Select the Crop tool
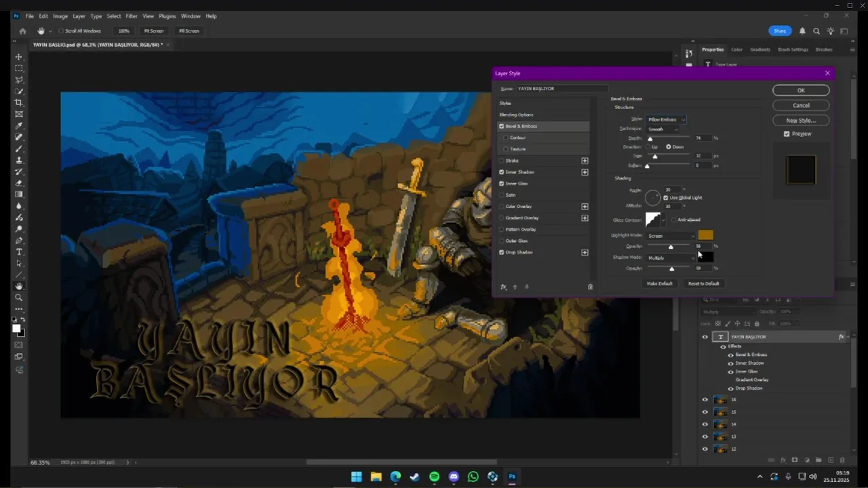868x488 pixels. pyautogui.click(x=19, y=102)
